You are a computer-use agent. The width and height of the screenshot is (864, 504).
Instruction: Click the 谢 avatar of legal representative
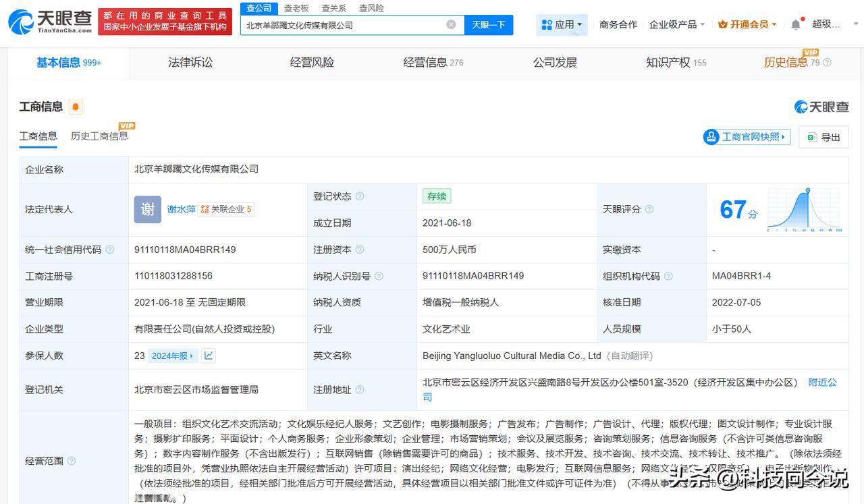tap(147, 209)
